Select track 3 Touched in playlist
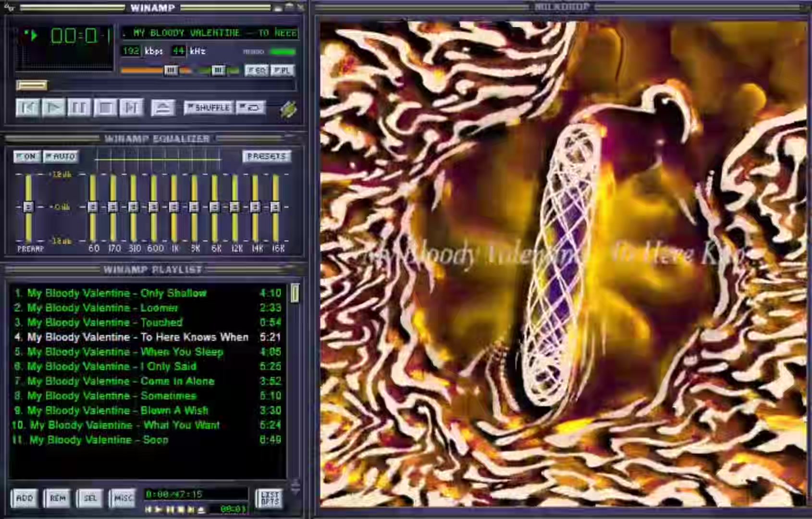The image size is (812, 519). pyautogui.click(x=148, y=322)
